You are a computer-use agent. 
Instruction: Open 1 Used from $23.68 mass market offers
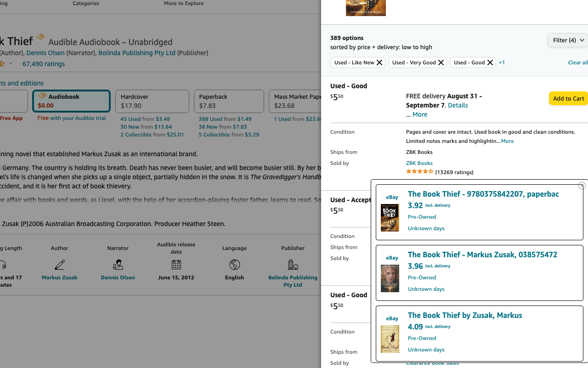pos(298,119)
